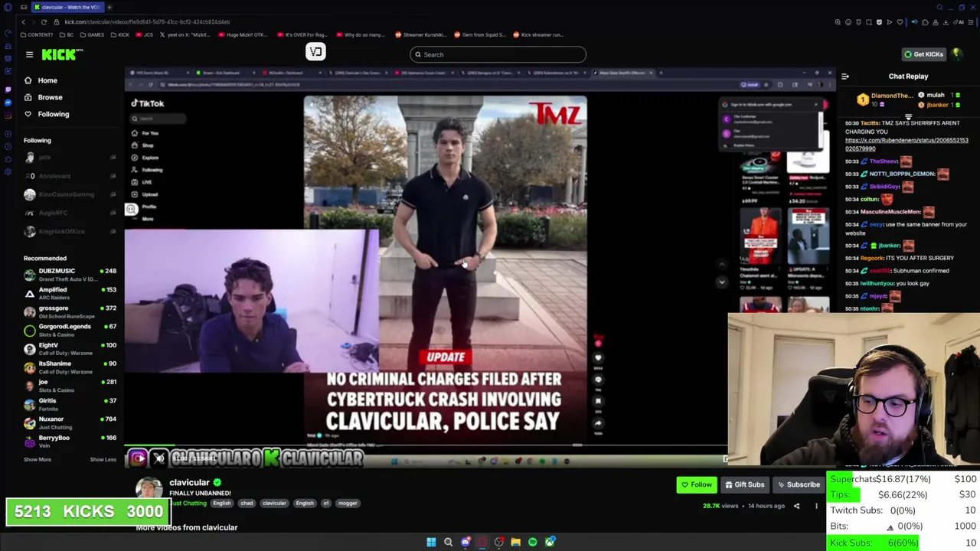Click browser zoom magnifier icon

(838, 22)
